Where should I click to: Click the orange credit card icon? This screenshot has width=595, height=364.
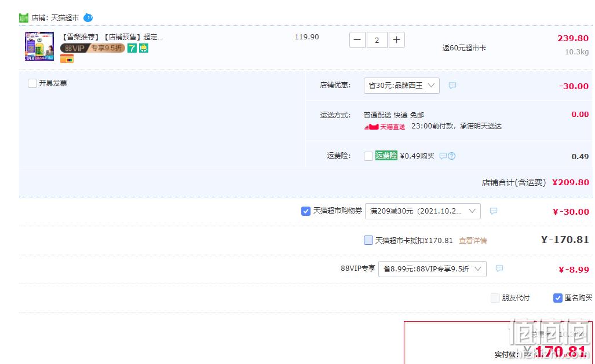67,58
